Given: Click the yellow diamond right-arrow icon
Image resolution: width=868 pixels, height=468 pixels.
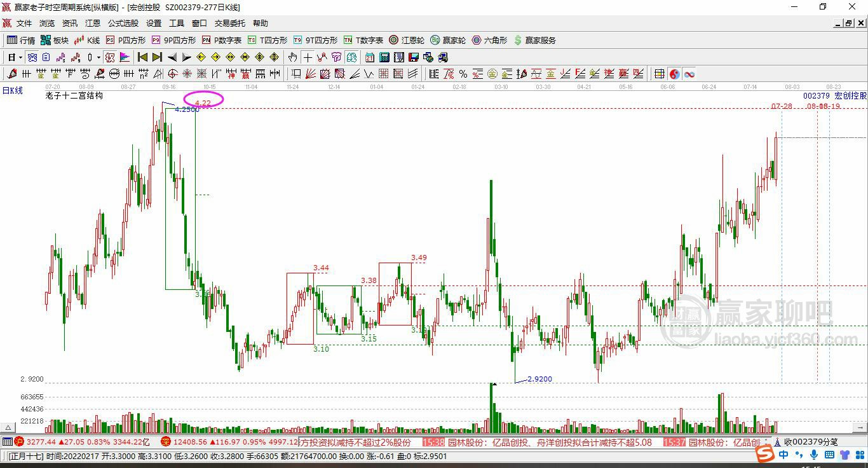Looking at the screenshot, I should (x=215, y=57).
